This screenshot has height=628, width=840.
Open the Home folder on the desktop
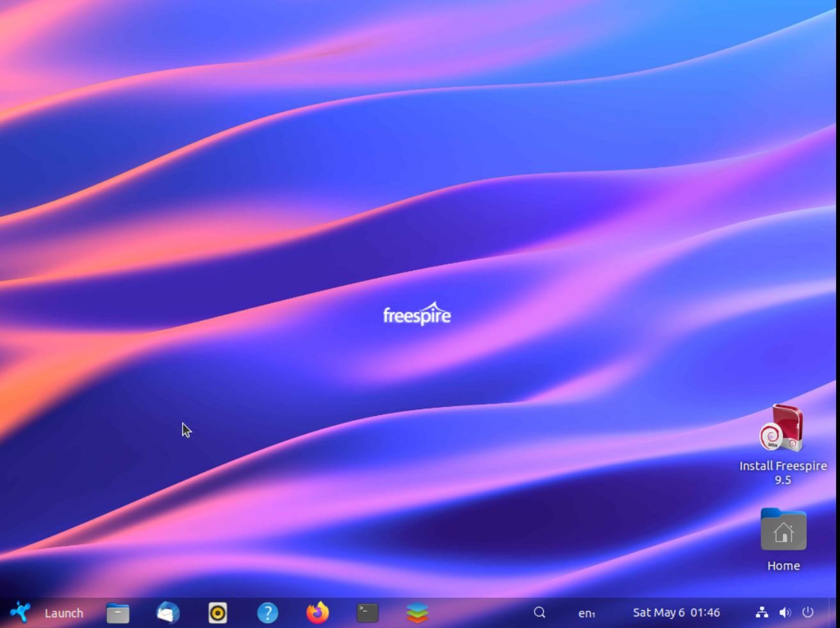[x=783, y=531]
